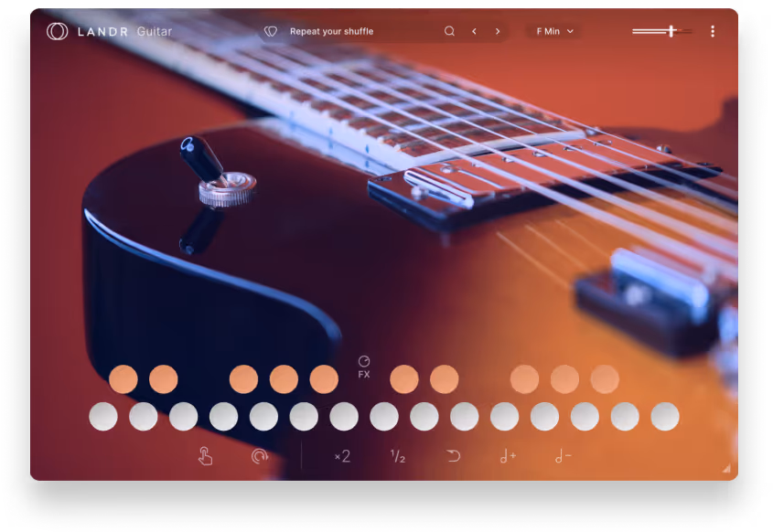Image resolution: width=773 pixels, height=532 pixels.
Task: Trigger the sixth orange pad, right of FX
Action: coord(404,379)
